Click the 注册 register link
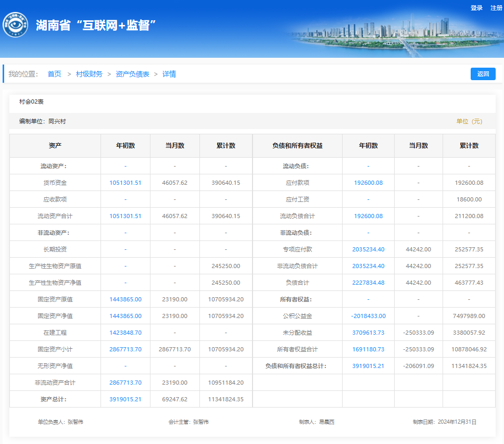The width and height of the screenshot is (504, 444). click(x=496, y=8)
